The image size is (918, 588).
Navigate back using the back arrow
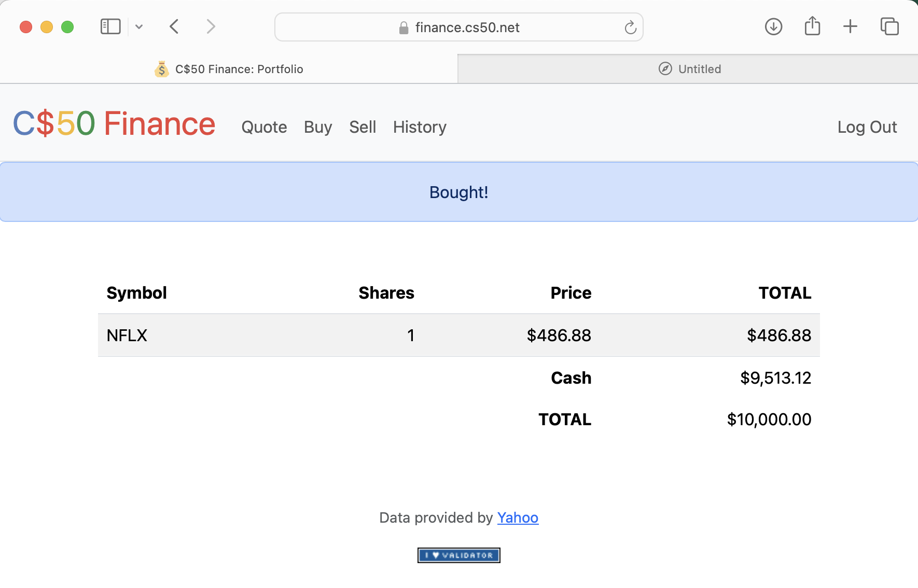click(x=174, y=26)
